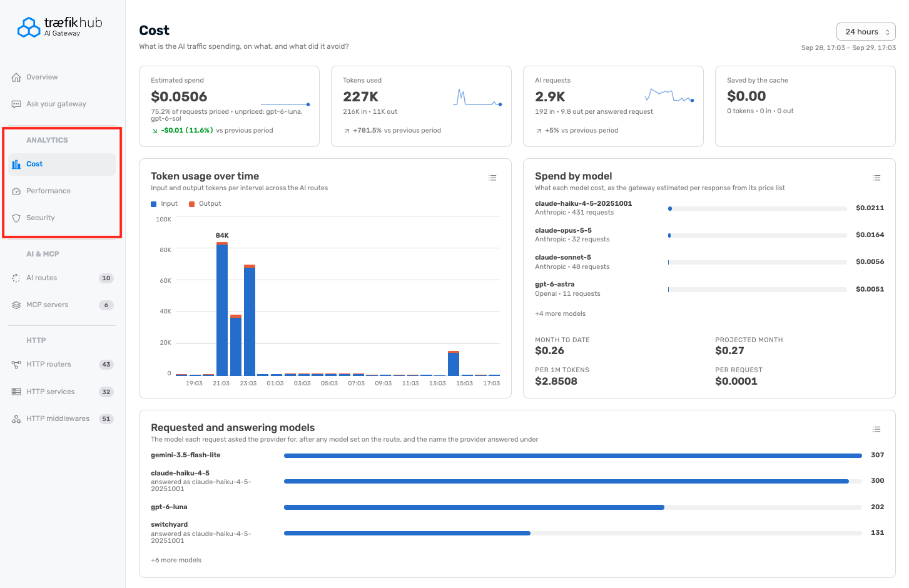Click the HTTP routers count badge 43
Viewport: 909px width, 588px height.
click(x=106, y=365)
